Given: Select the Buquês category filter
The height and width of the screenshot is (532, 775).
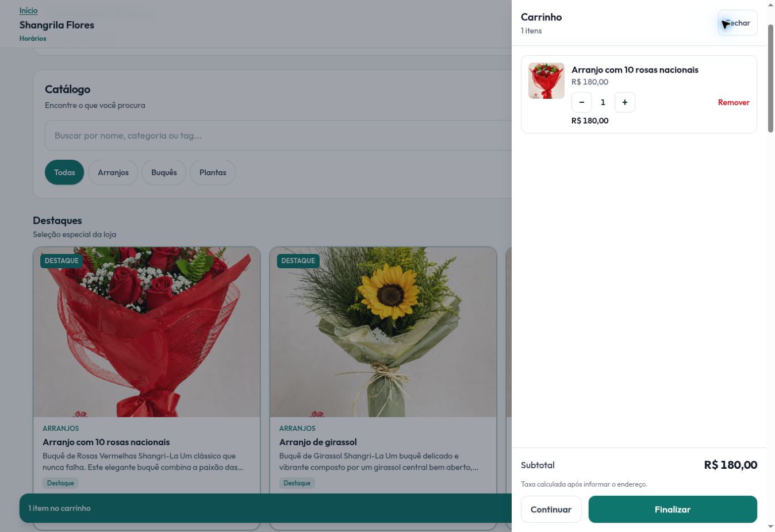Looking at the screenshot, I should (x=164, y=172).
